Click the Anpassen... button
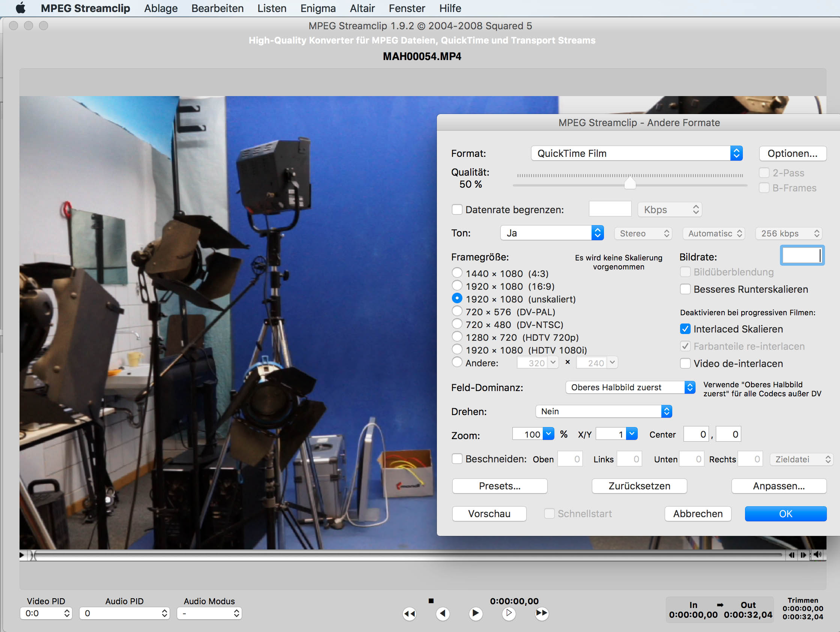The height and width of the screenshot is (632, 840). click(779, 486)
